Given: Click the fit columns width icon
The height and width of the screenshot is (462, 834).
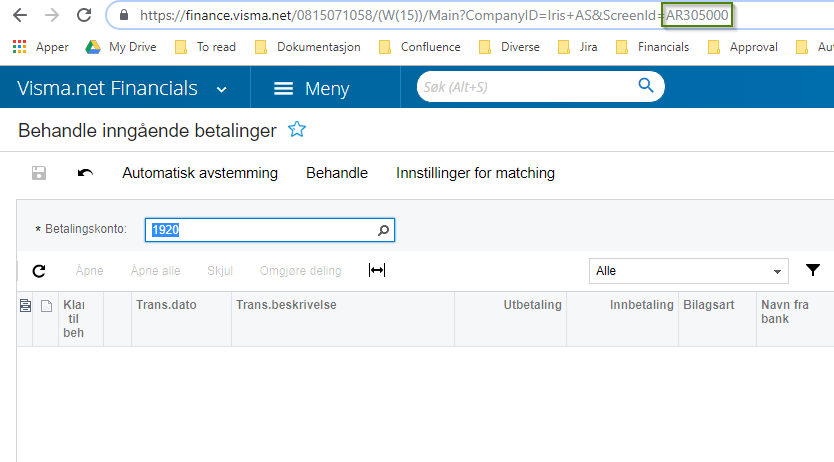Looking at the screenshot, I should click(x=377, y=271).
